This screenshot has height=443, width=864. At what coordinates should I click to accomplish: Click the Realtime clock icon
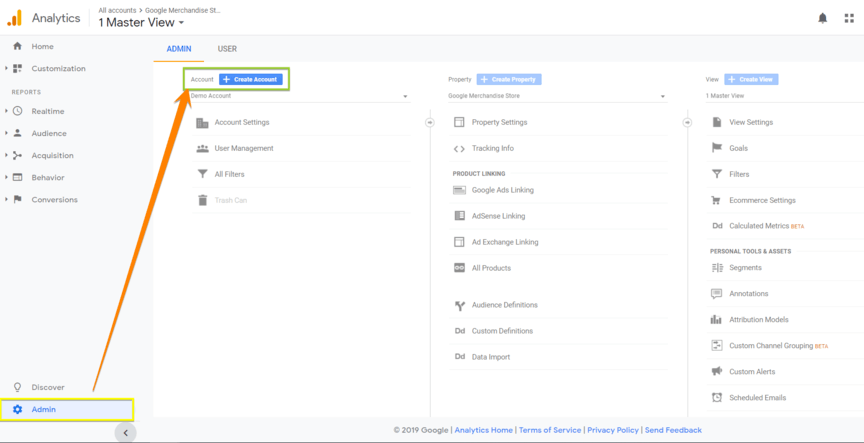tap(18, 111)
